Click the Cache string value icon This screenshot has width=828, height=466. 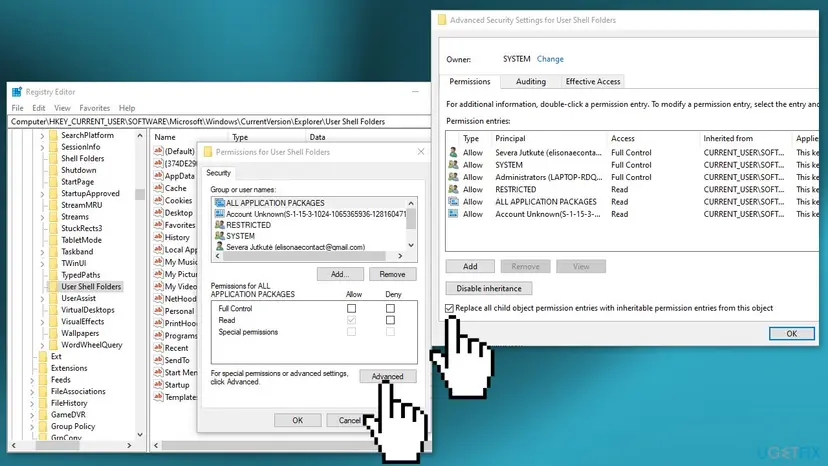158,188
